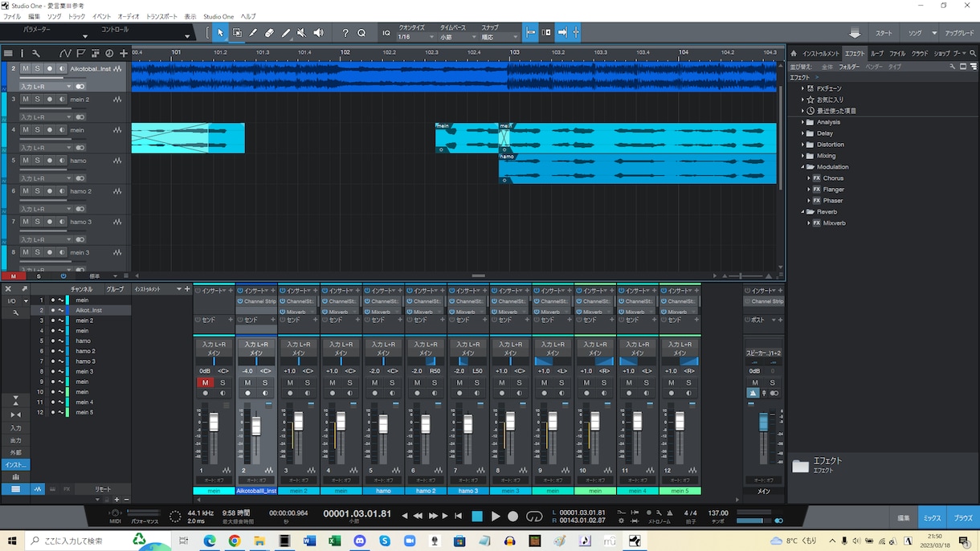980x551 pixels.
Task: Click the Stop button in the transport
Action: pyautogui.click(x=477, y=516)
